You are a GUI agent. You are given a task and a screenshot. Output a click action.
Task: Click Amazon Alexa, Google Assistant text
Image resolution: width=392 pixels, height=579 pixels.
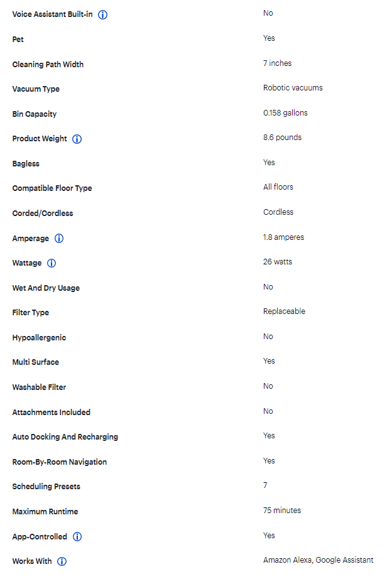(318, 560)
